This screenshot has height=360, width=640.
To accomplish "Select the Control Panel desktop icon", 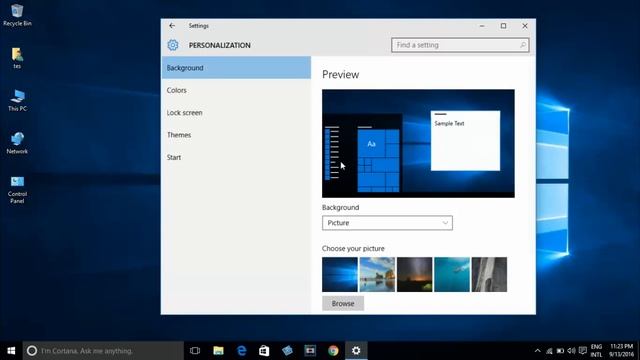I will pos(17,189).
